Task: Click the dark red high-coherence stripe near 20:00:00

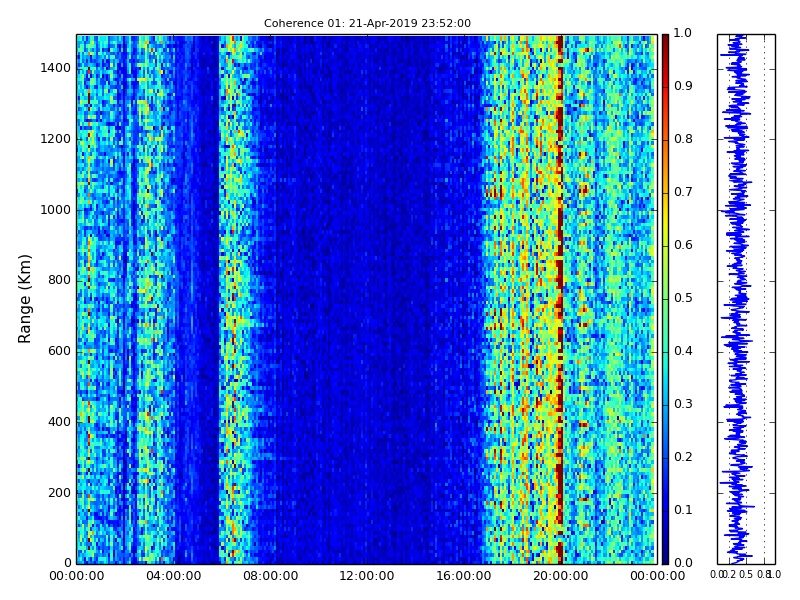Action: tap(560, 299)
